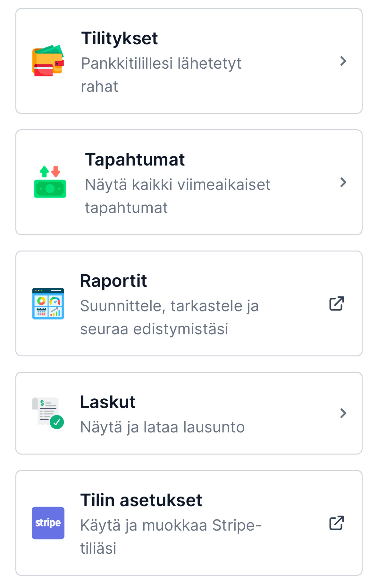Click 'Käytä ja muokkaa Stripe-tiliäsi' text

[171, 537]
